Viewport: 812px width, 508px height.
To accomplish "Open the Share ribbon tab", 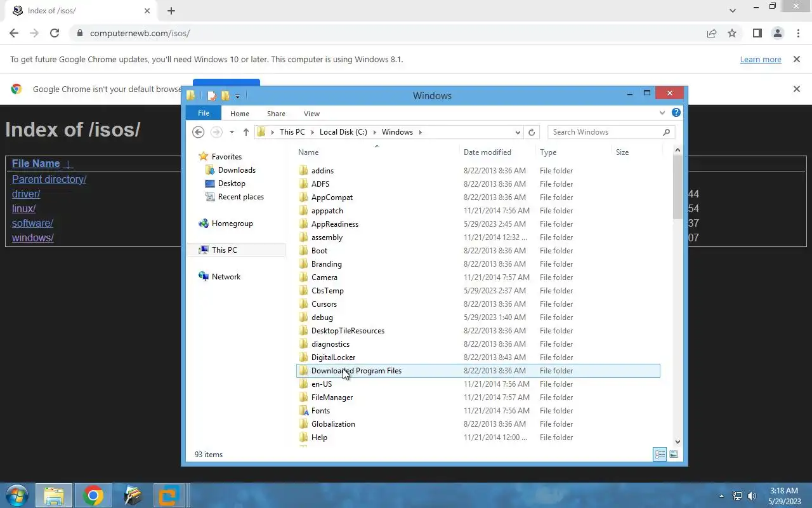I will pos(276,114).
